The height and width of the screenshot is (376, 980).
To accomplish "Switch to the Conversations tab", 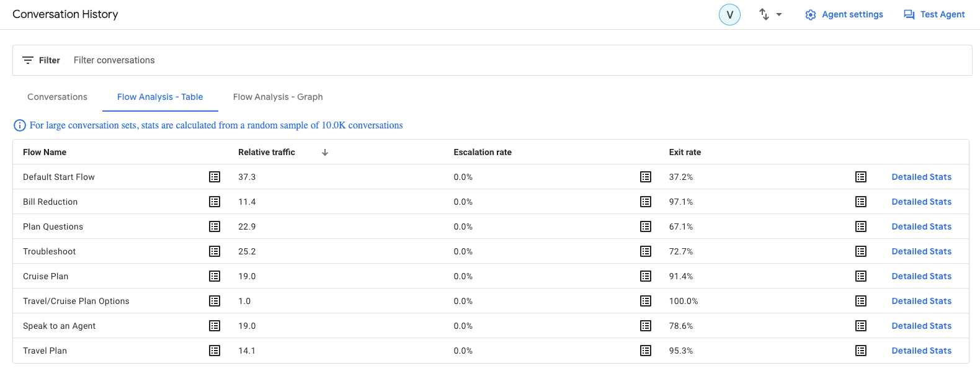I will tap(56, 97).
